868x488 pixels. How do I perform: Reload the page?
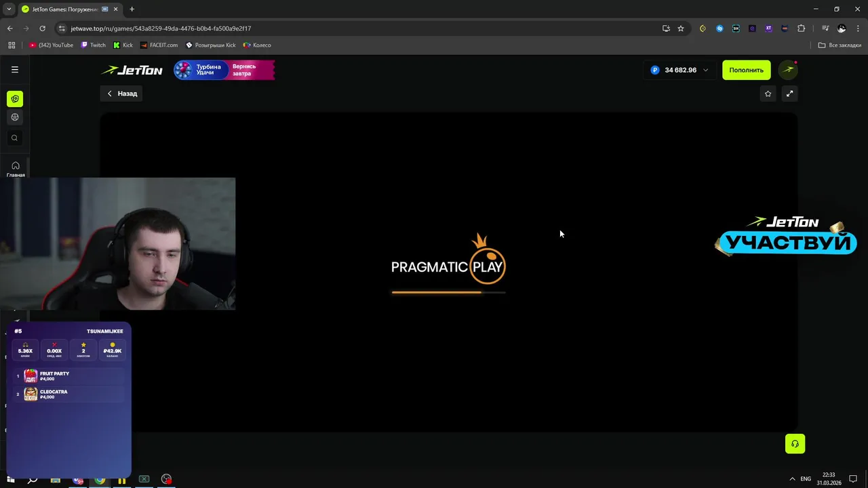tap(42, 28)
